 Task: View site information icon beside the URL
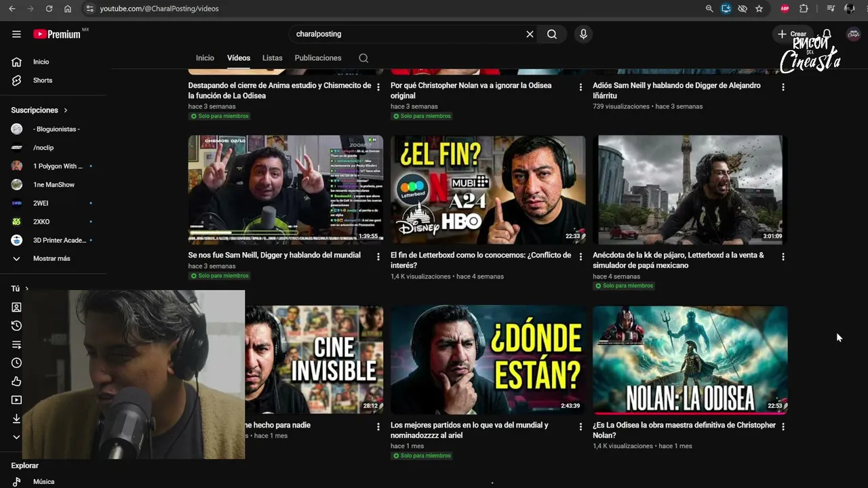89,9
